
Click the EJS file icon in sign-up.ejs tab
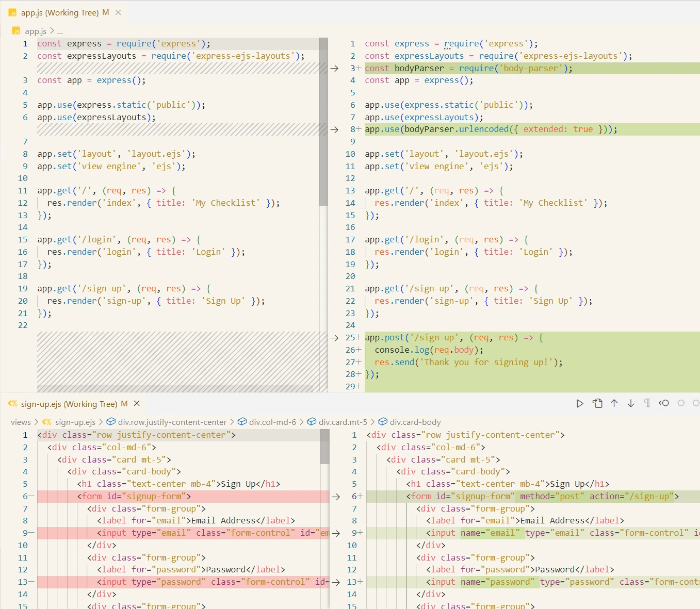click(x=12, y=404)
